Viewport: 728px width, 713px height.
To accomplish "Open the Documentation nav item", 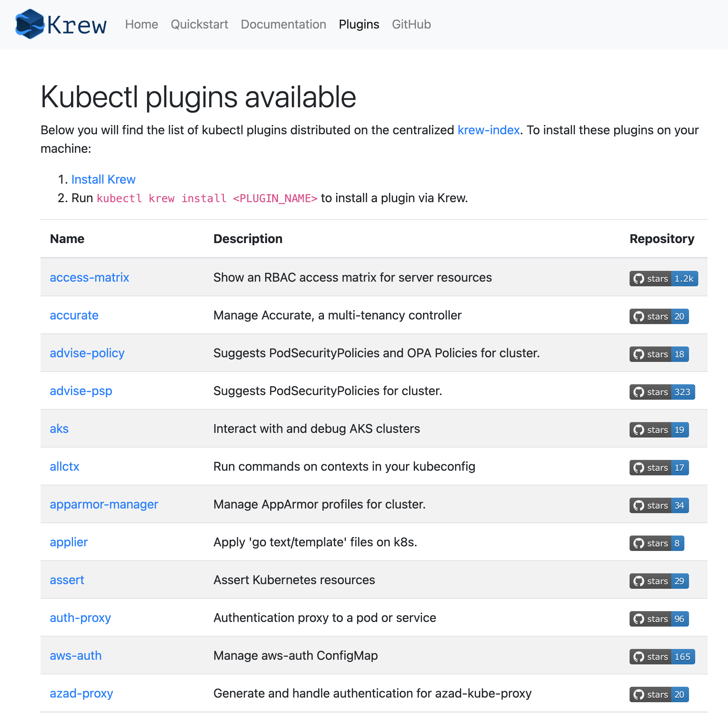I will pyautogui.click(x=284, y=24).
